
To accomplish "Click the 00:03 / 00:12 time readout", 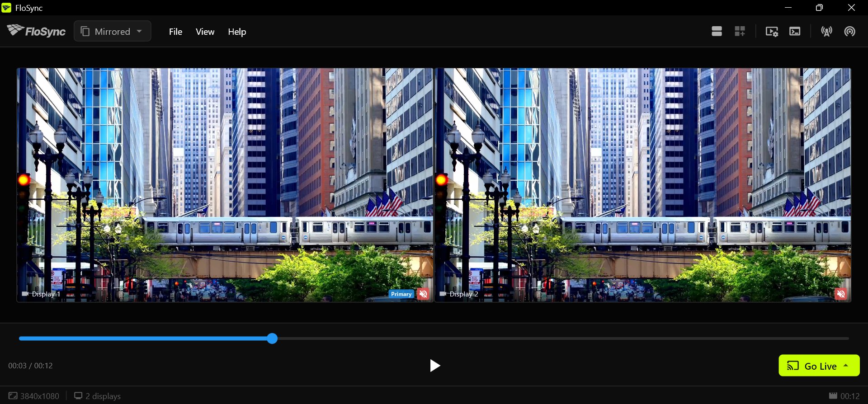I will tap(30, 366).
